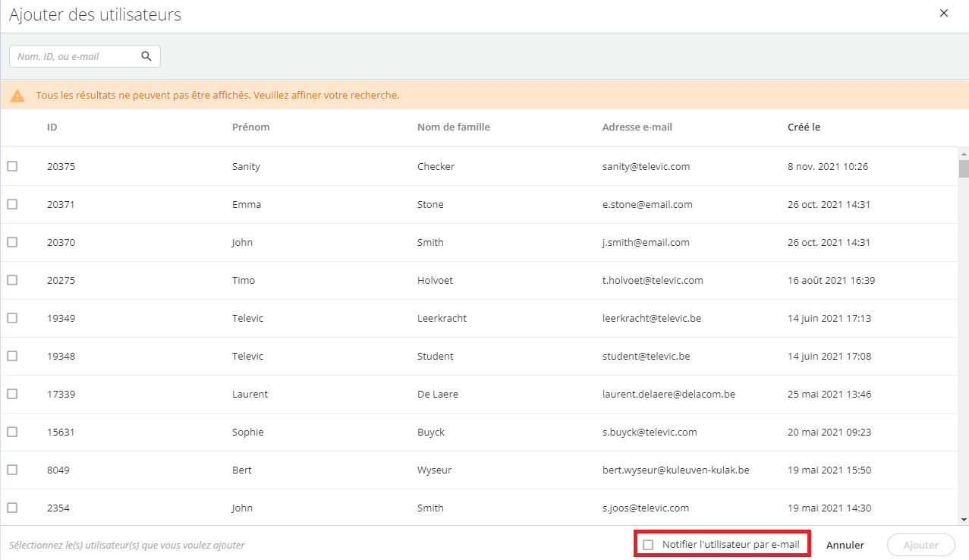Viewport: 969px width, 560px height.
Task: Click the scrollbar down arrow
Action: (x=964, y=520)
